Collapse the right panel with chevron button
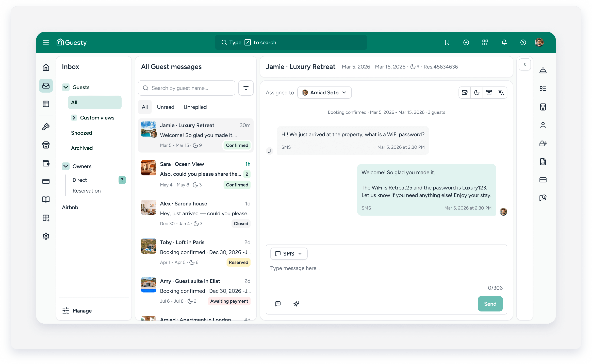 pos(525,64)
